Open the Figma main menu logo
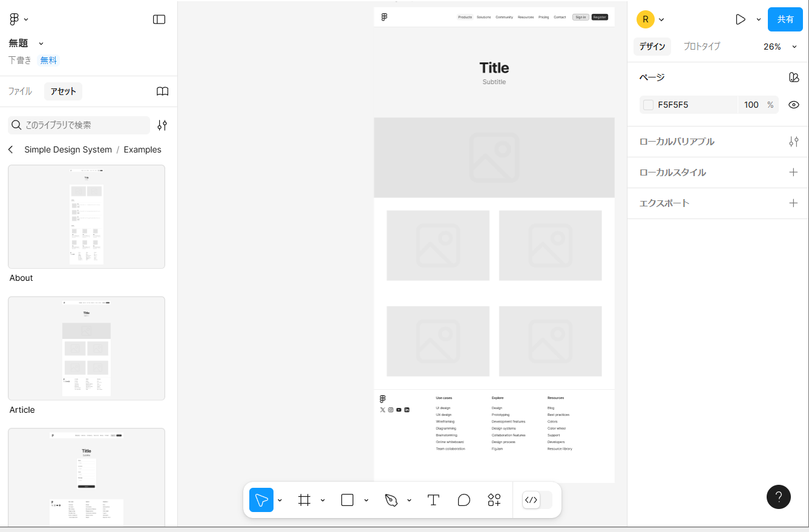This screenshot has height=532, width=809. 15,19
